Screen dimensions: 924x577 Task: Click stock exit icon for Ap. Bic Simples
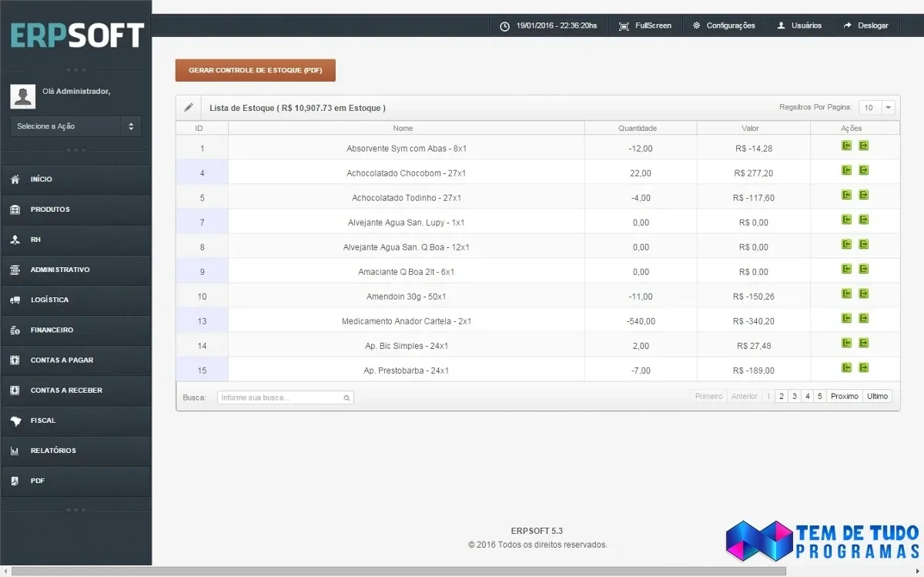click(x=863, y=343)
